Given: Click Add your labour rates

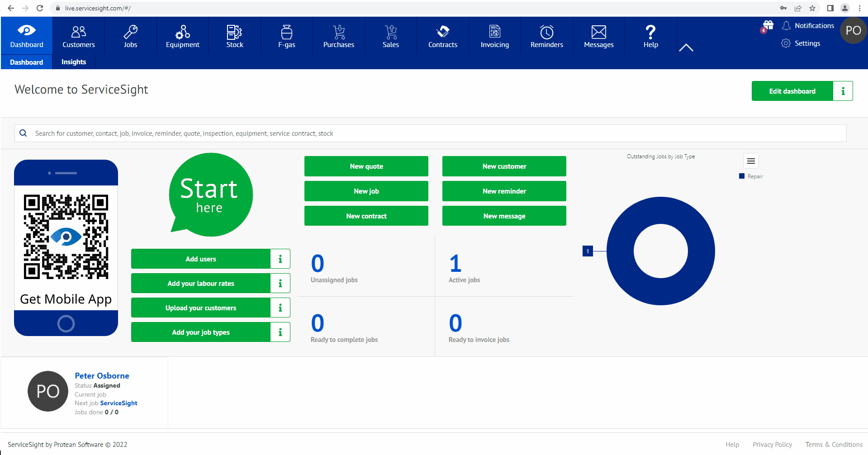Looking at the screenshot, I should [x=201, y=283].
